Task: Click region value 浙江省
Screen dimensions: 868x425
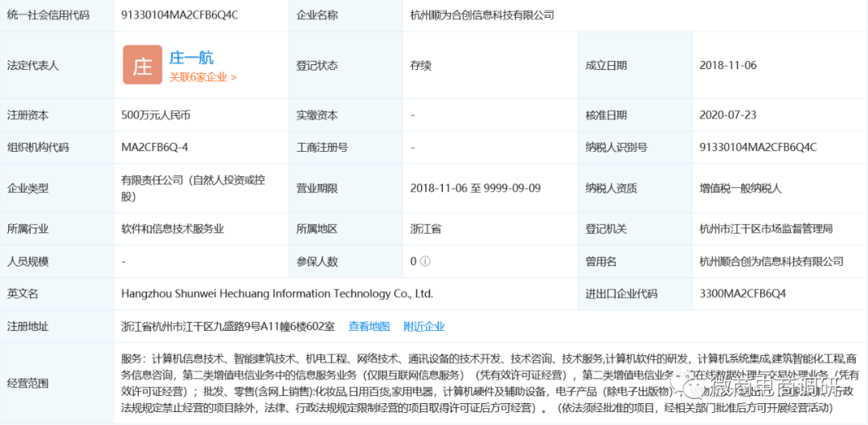Action: [x=426, y=228]
